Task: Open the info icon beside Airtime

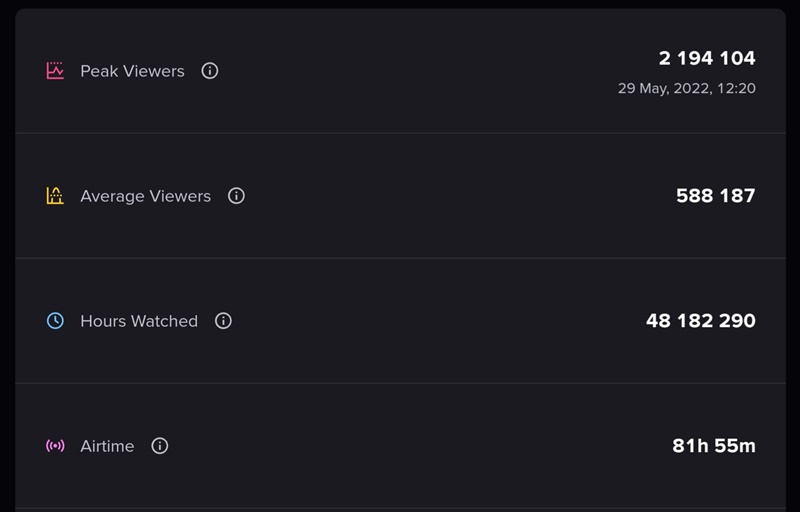Action: [x=160, y=446]
